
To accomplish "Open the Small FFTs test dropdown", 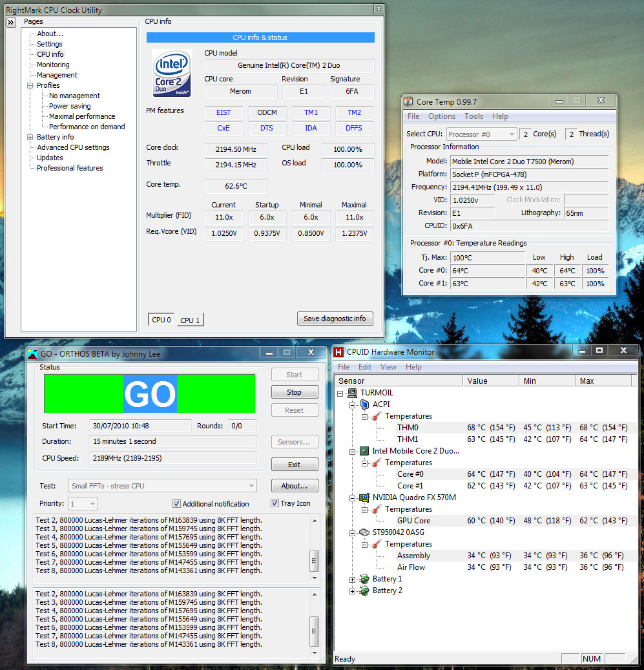I will (x=251, y=486).
